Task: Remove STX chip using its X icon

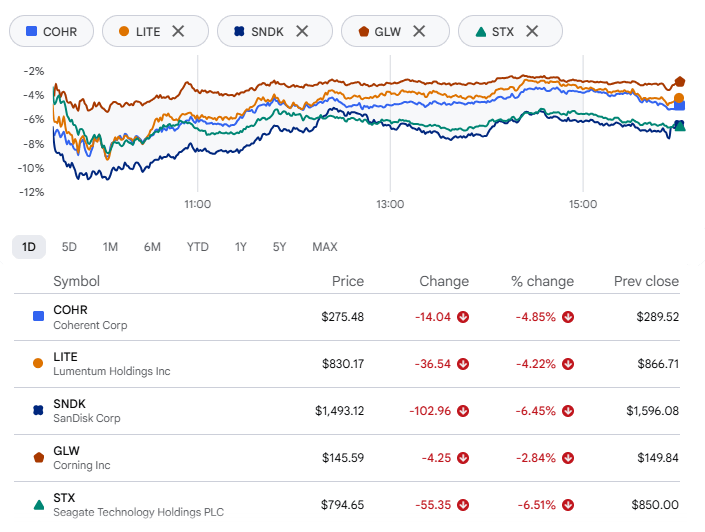Action: pyautogui.click(x=532, y=31)
